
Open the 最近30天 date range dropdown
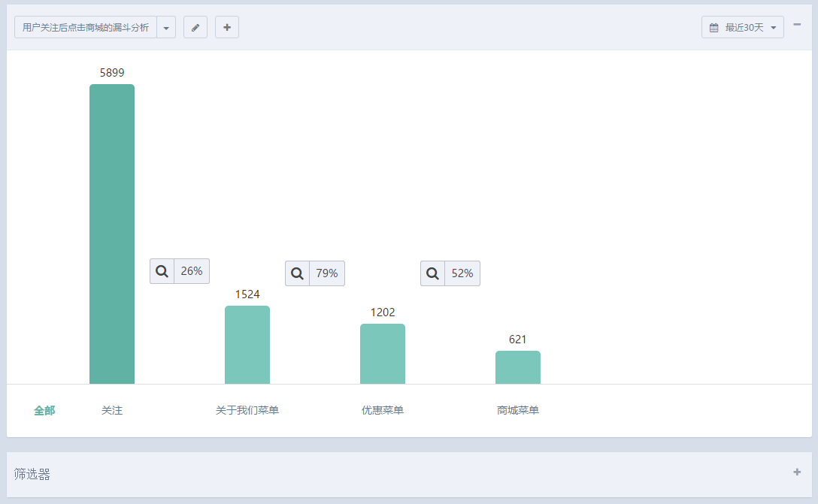[x=742, y=27]
